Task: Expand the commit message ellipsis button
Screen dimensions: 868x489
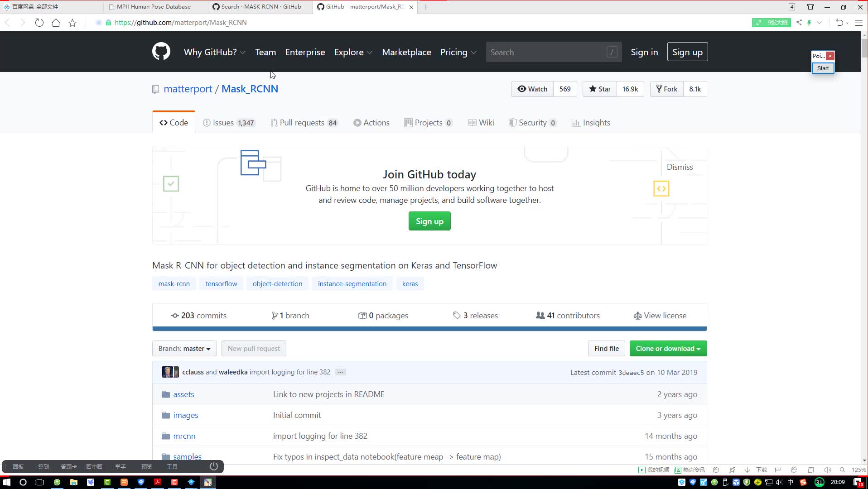Action: 341,372
